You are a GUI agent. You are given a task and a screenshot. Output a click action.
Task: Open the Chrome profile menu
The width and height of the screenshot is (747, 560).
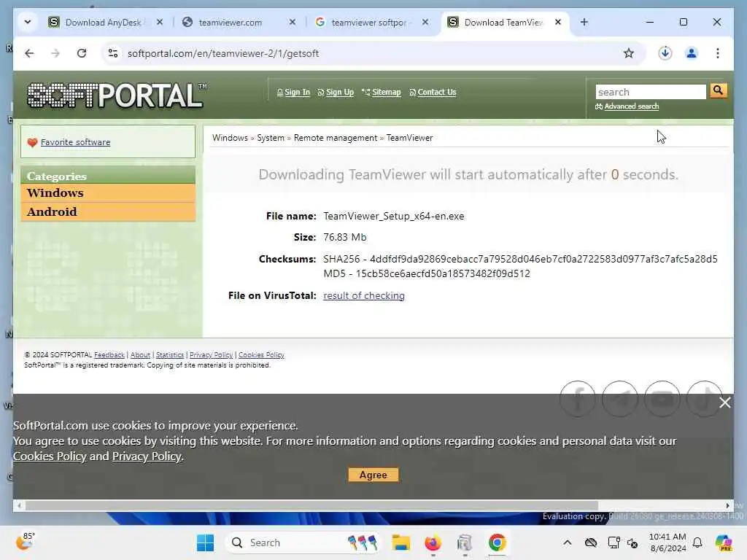tap(692, 53)
